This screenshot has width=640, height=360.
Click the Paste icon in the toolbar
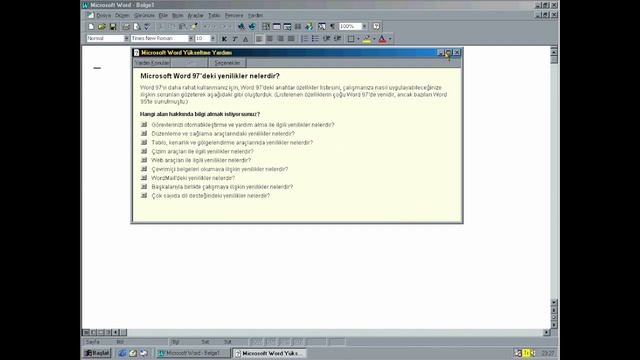(x=182, y=27)
